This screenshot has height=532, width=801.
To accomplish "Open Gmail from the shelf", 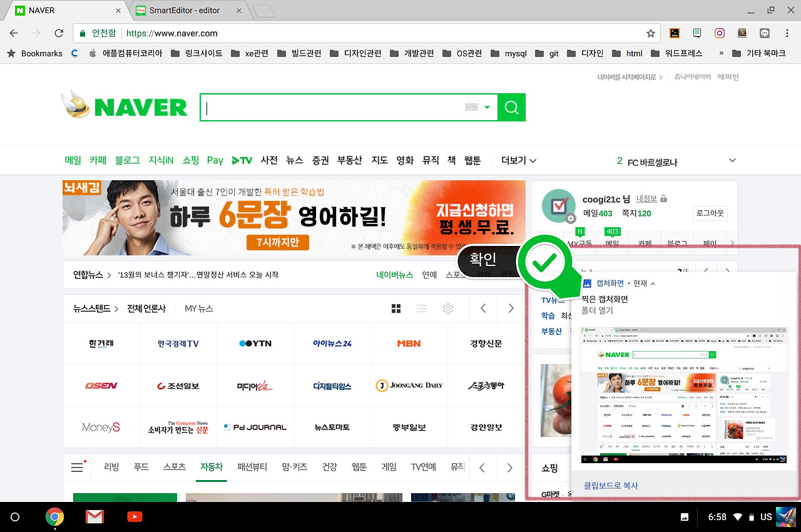I will [94, 517].
